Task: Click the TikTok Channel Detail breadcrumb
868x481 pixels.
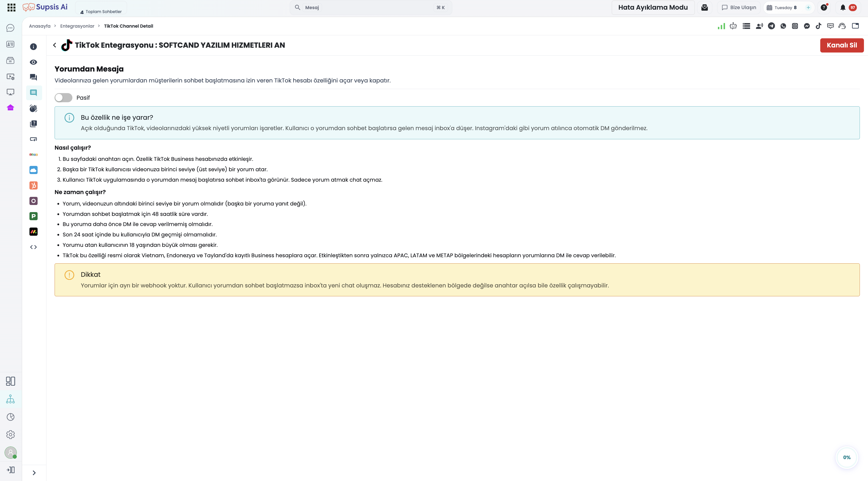Action: [128, 26]
